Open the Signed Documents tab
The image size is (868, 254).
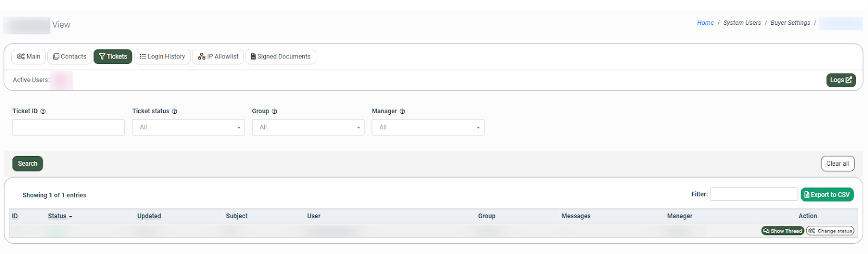click(x=280, y=56)
